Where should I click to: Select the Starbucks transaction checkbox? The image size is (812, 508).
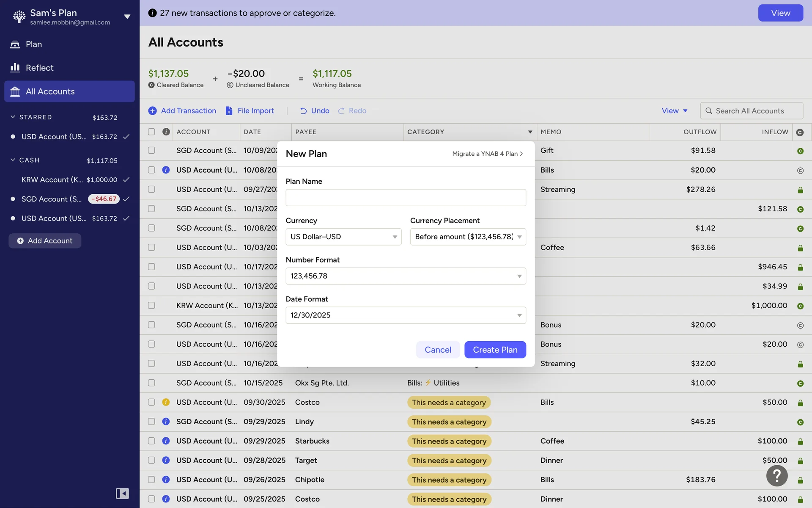[151, 441]
